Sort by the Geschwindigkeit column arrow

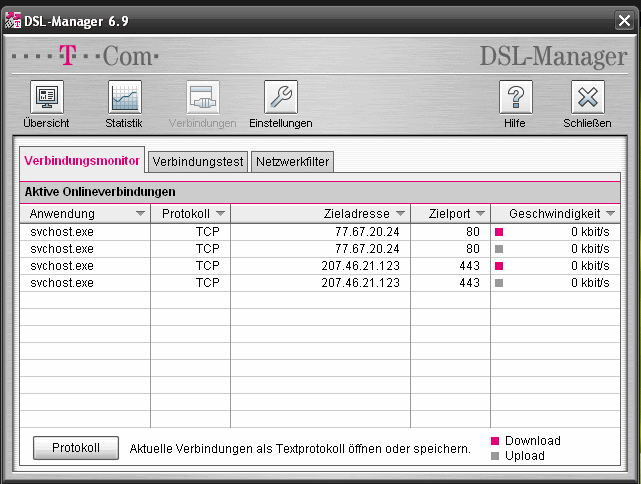click(x=610, y=213)
